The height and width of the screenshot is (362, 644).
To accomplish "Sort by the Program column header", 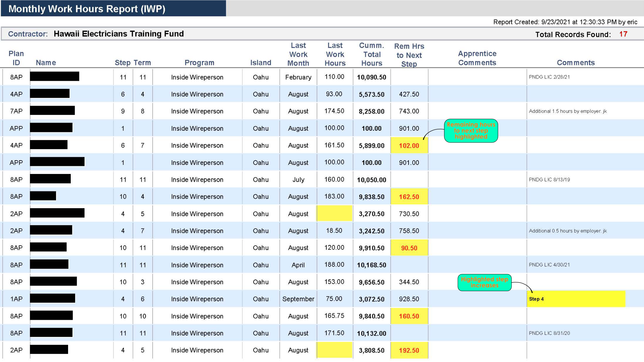I will click(x=199, y=63).
